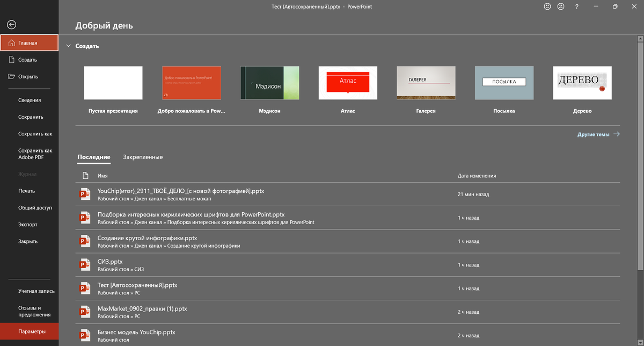The height and width of the screenshot is (346, 644).
Task: Click the happy smiley feedback icon
Action: pyautogui.click(x=547, y=7)
